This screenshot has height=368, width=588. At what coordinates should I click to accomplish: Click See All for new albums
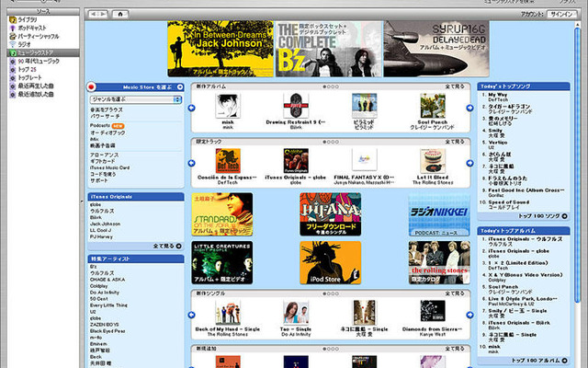tap(455, 86)
